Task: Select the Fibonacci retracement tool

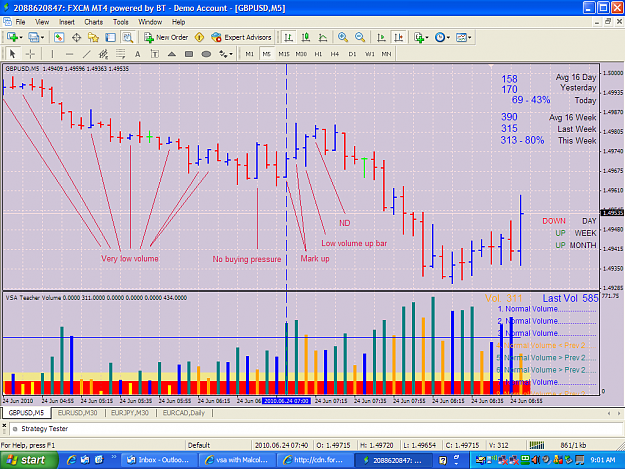Action: point(120,54)
